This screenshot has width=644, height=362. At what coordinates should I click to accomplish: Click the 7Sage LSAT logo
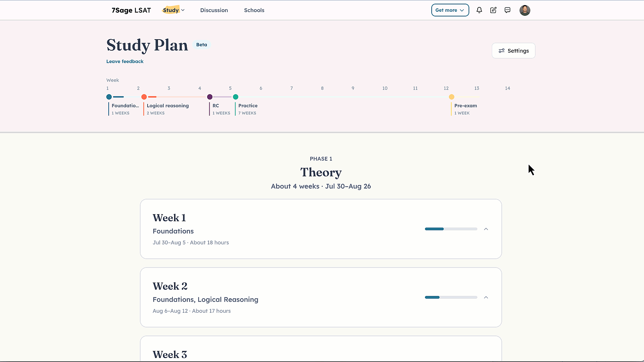(x=131, y=10)
